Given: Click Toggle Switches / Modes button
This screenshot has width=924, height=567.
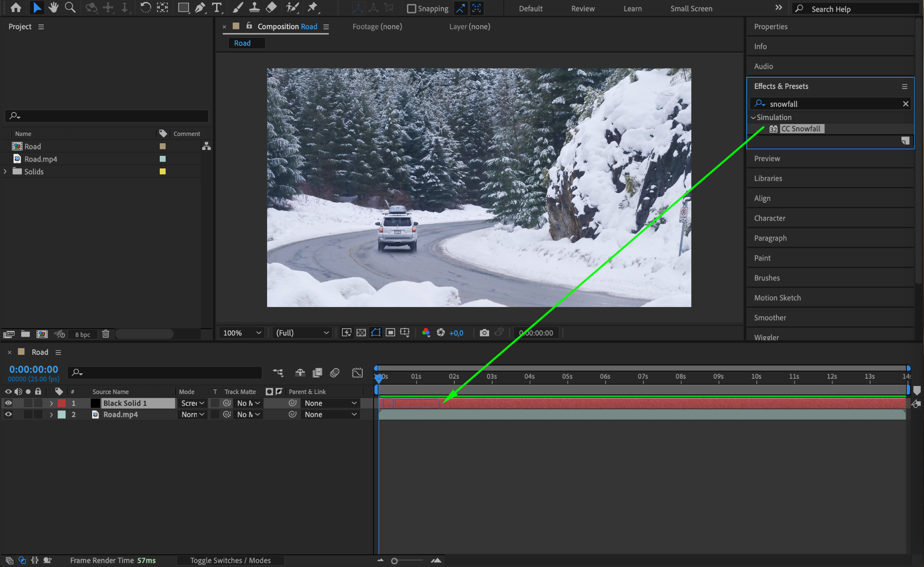Looking at the screenshot, I should point(230,560).
